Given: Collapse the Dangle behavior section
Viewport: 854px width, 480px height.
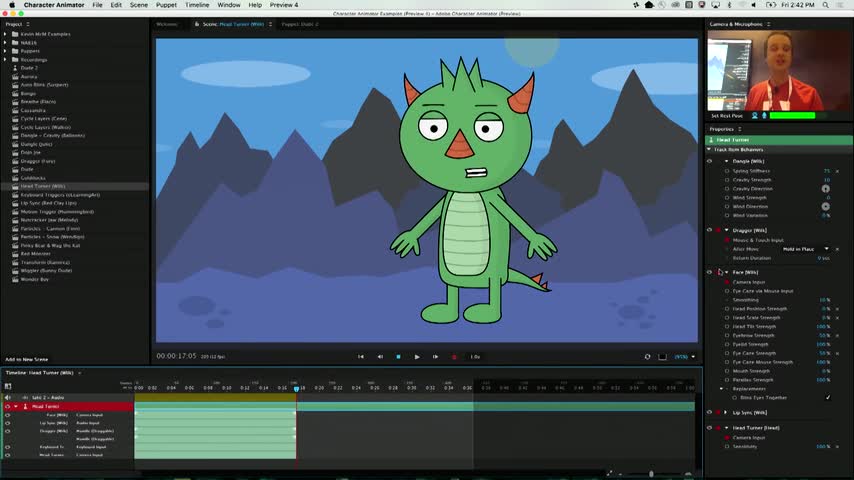Looking at the screenshot, I should (727, 161).
